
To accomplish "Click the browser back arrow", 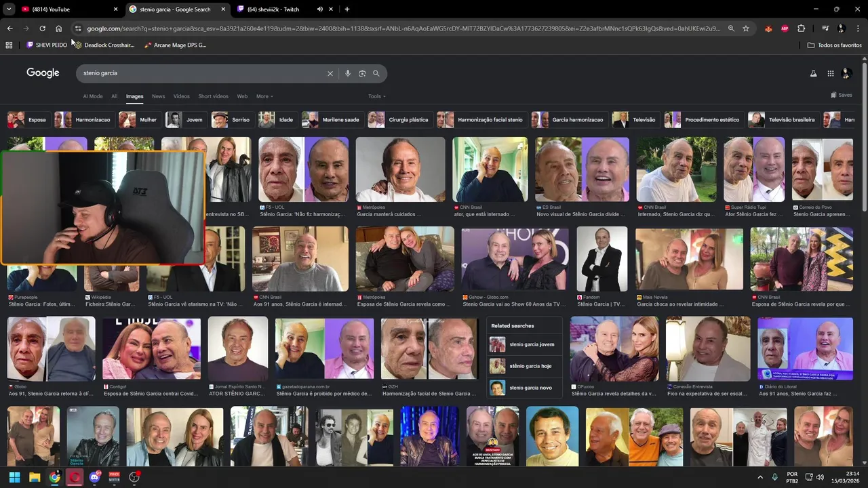I will (x=9, y=28).
